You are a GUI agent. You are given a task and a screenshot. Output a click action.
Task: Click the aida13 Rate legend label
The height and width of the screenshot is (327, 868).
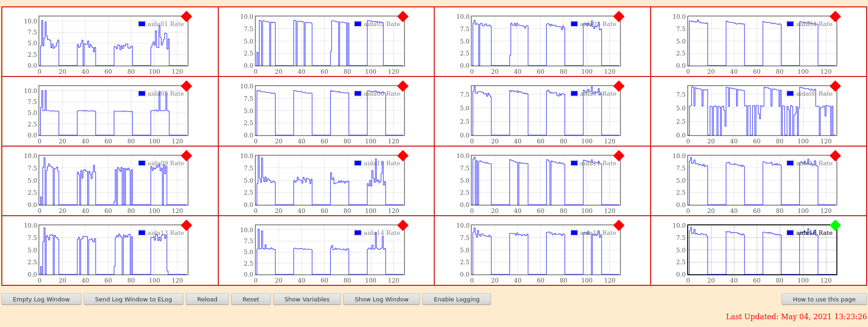(x=166, y=233)
